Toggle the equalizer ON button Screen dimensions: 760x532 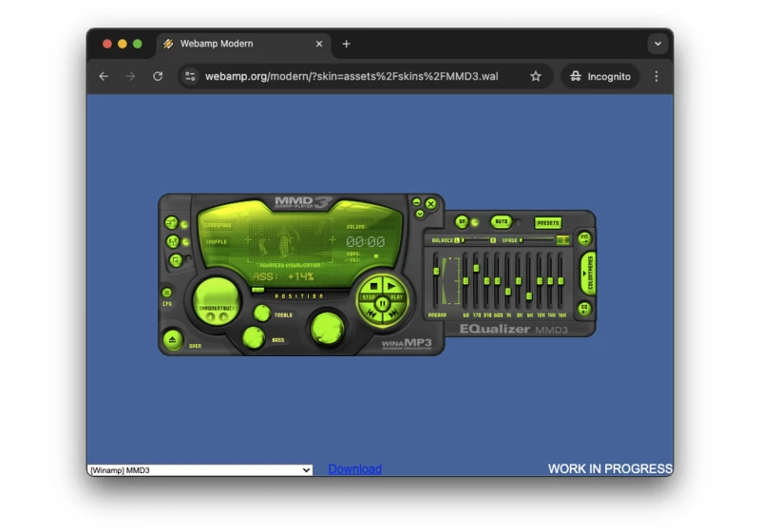pyautogui.click(x=462, y=222)
